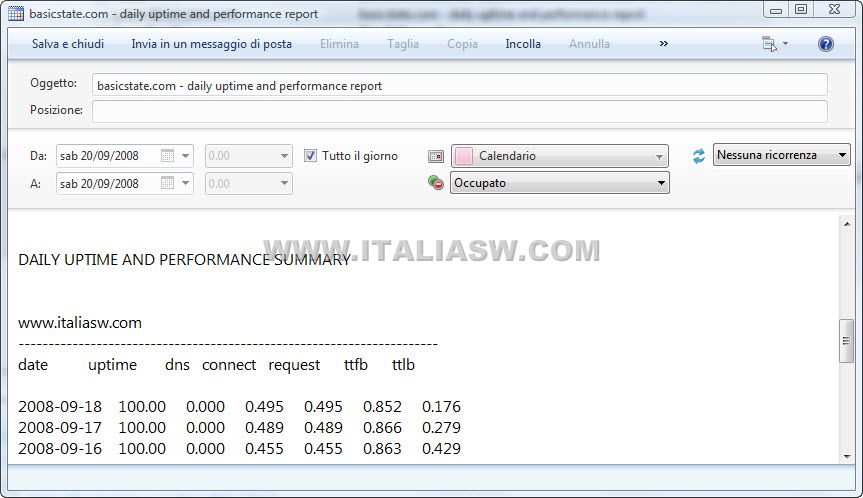Click the vertical scrollbar thumb
Screen dimensions: 863x498
tap(846, 341)
